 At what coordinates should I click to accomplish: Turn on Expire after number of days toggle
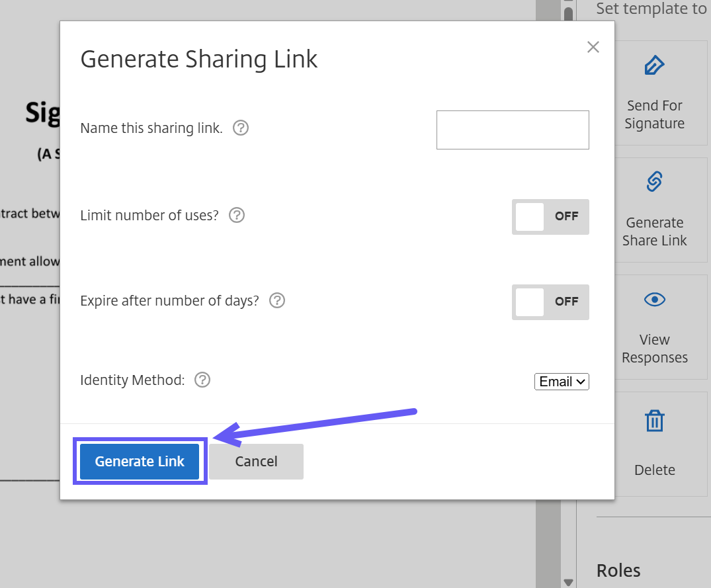550,302
